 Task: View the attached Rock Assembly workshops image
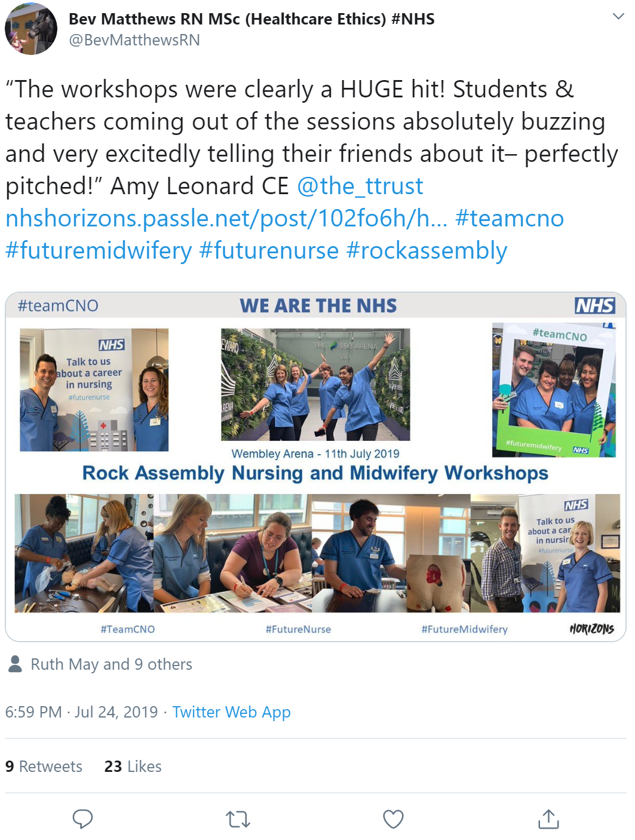315,467
